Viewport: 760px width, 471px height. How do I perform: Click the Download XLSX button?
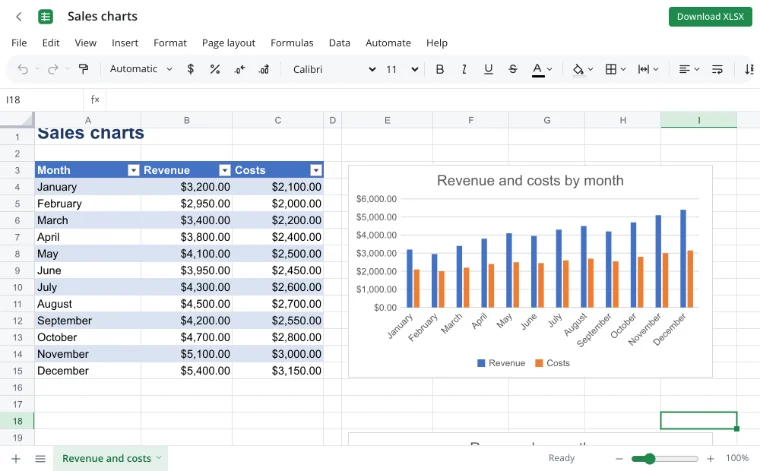pyautogui.click(x=710, y=16)
